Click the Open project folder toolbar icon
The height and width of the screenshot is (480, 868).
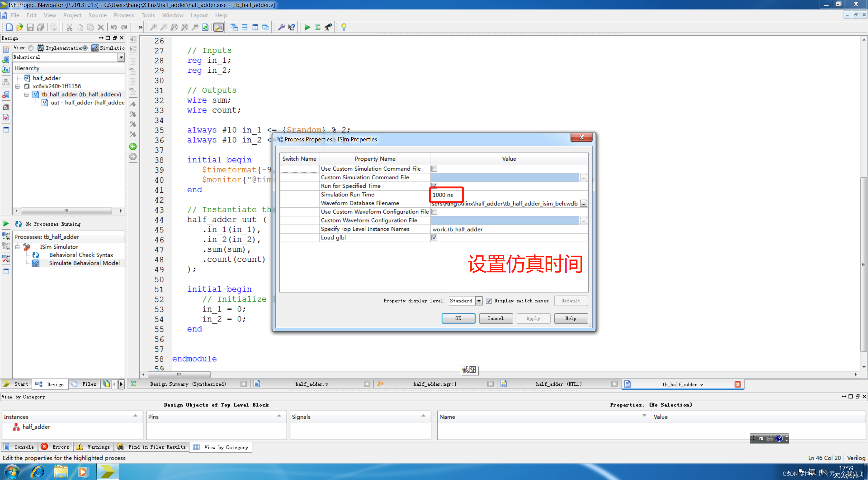20,27
